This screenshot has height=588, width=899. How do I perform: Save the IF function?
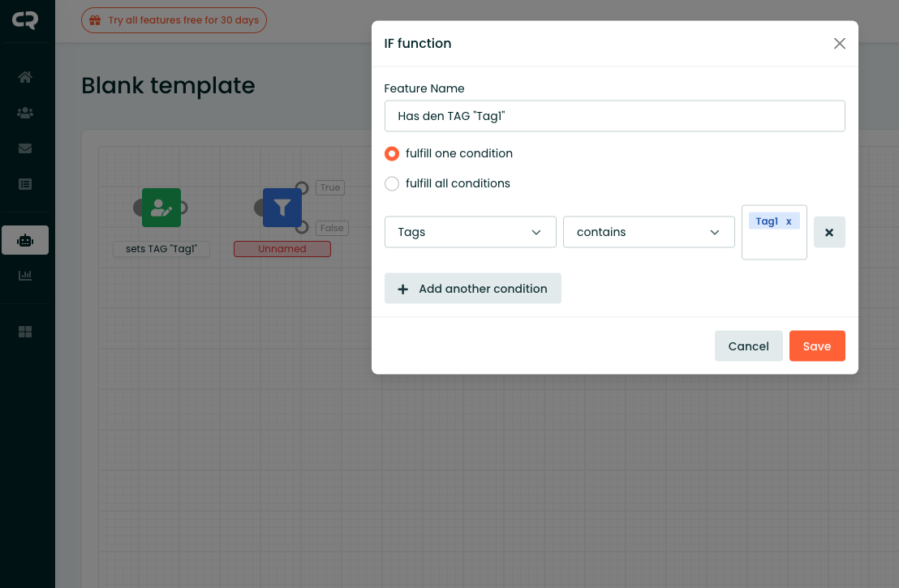816,346
